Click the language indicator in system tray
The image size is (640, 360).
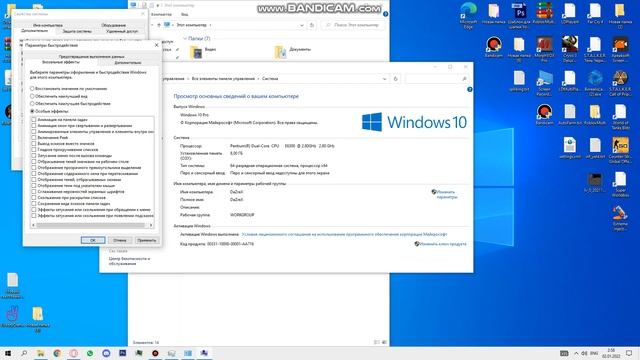(594, 353)
